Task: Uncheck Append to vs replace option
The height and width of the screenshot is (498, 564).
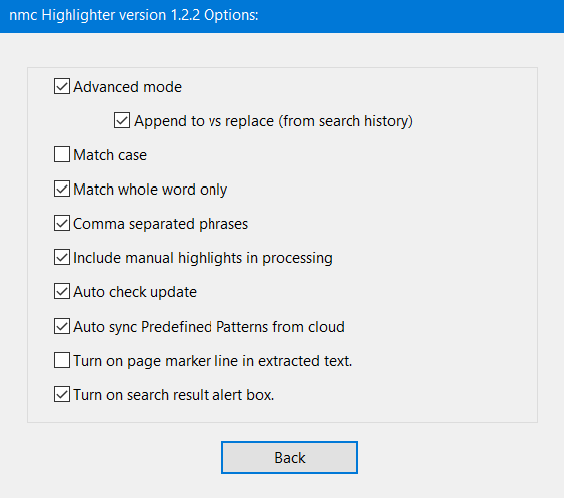Action: tap(122, 120)
